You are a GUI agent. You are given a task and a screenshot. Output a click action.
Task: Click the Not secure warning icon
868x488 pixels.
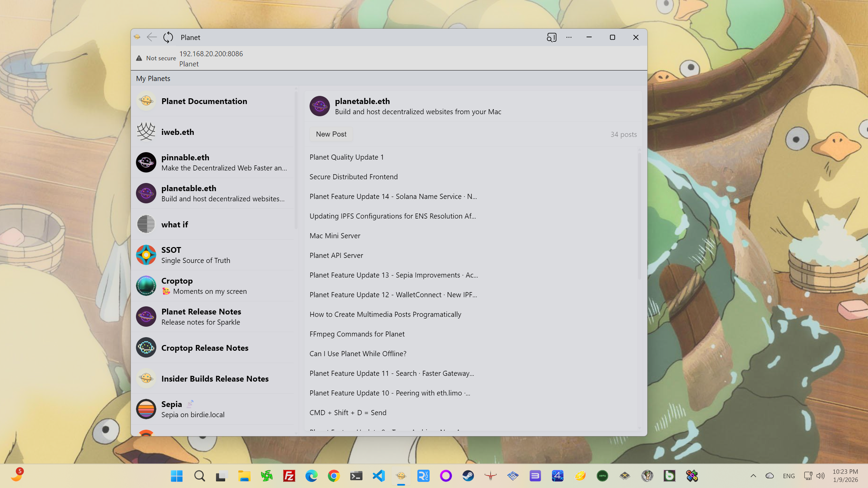[139, 58]
